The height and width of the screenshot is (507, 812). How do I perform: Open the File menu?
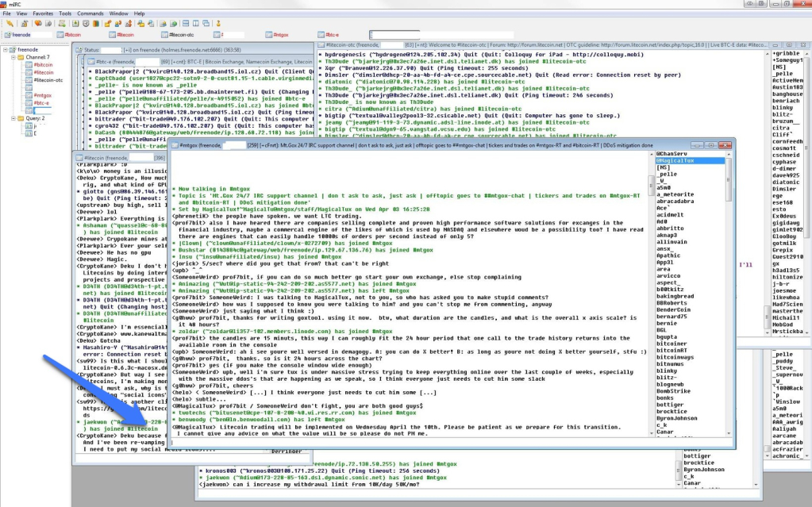coord(6,13)
